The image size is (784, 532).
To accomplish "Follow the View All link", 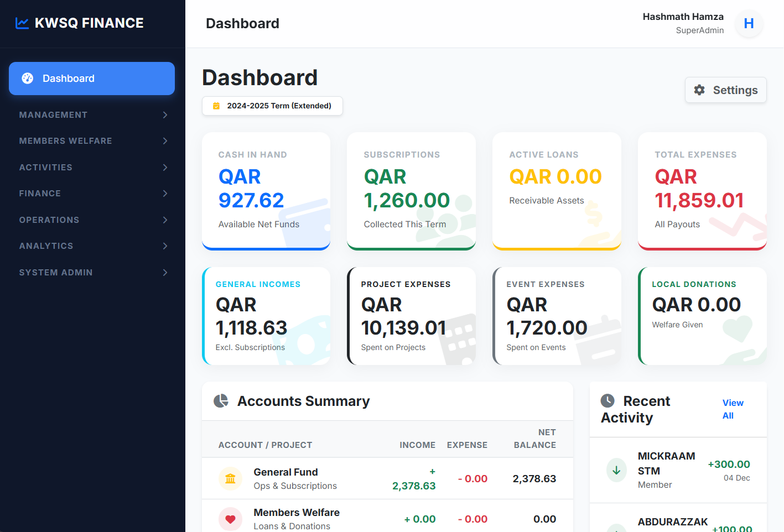I will click(733, 409).
